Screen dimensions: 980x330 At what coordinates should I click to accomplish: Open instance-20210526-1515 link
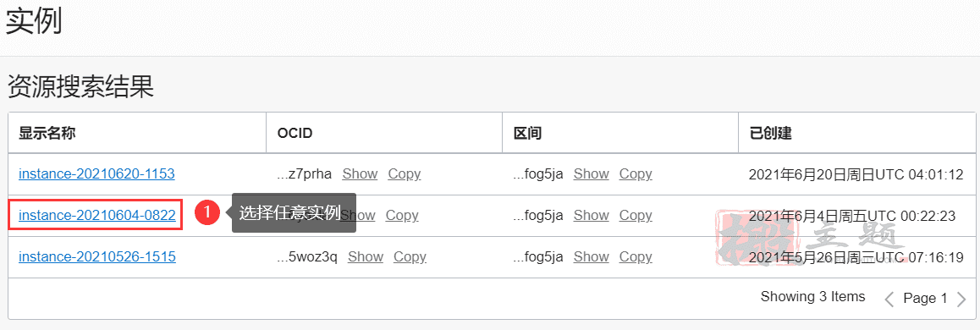[x=96, y=256]
